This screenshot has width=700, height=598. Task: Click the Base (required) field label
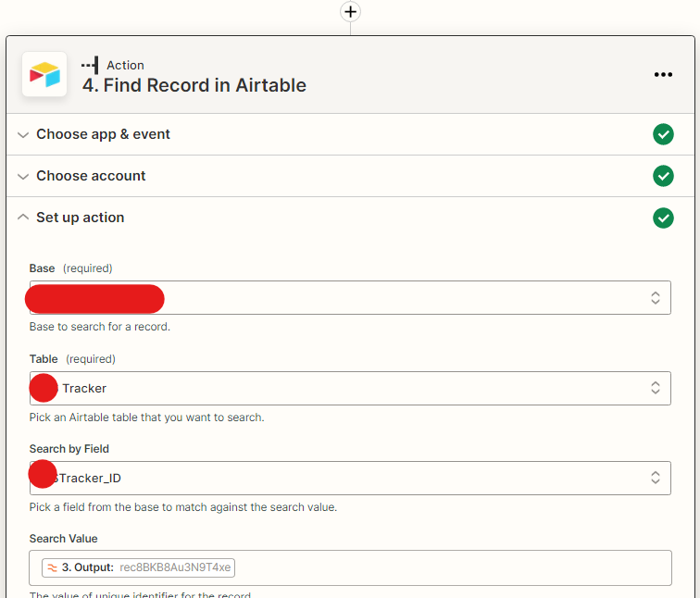click(x=70, y=268)
